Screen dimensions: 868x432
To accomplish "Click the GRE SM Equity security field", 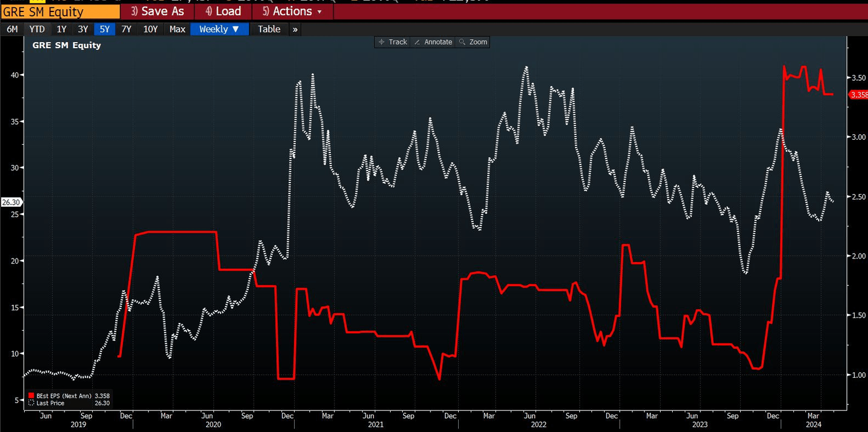I will [x=60, y=11].
